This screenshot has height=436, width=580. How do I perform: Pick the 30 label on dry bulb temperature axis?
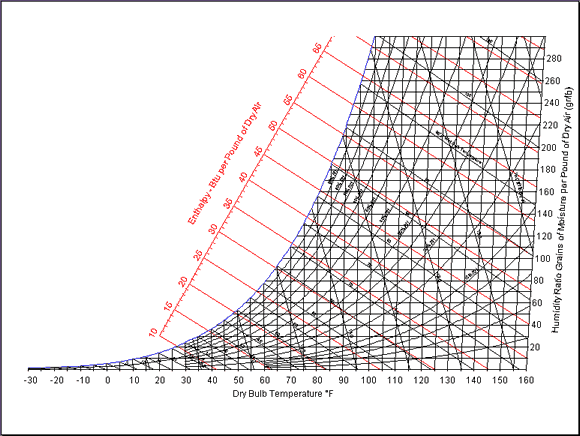pyautogui.click(x=186, y=380)
